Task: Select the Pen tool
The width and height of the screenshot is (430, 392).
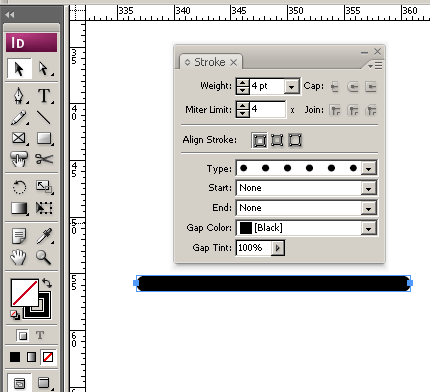Action: 19,96
